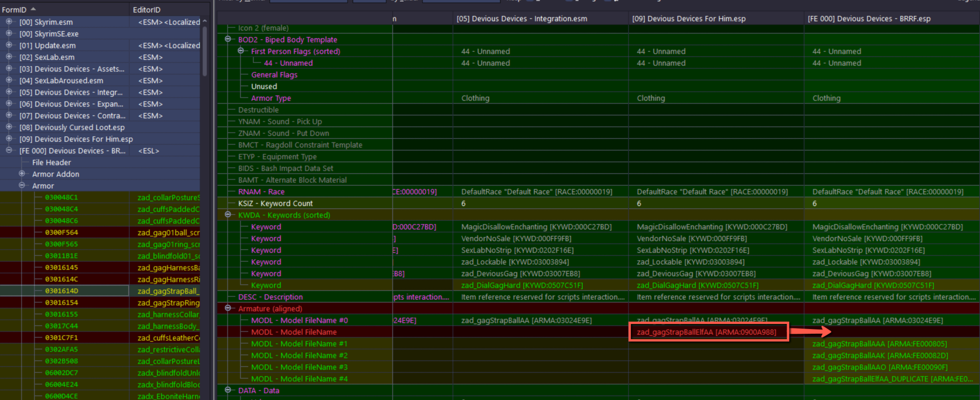Click the plugin tree vertical scrollbar
Image resolution: width=980 pixels, height=400 pixels.
tap(205, 51)
